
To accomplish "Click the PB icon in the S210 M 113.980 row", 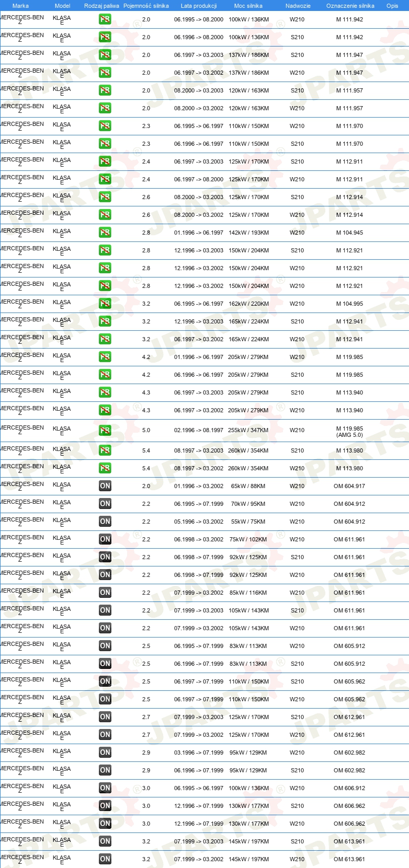I will pos(105,450).
